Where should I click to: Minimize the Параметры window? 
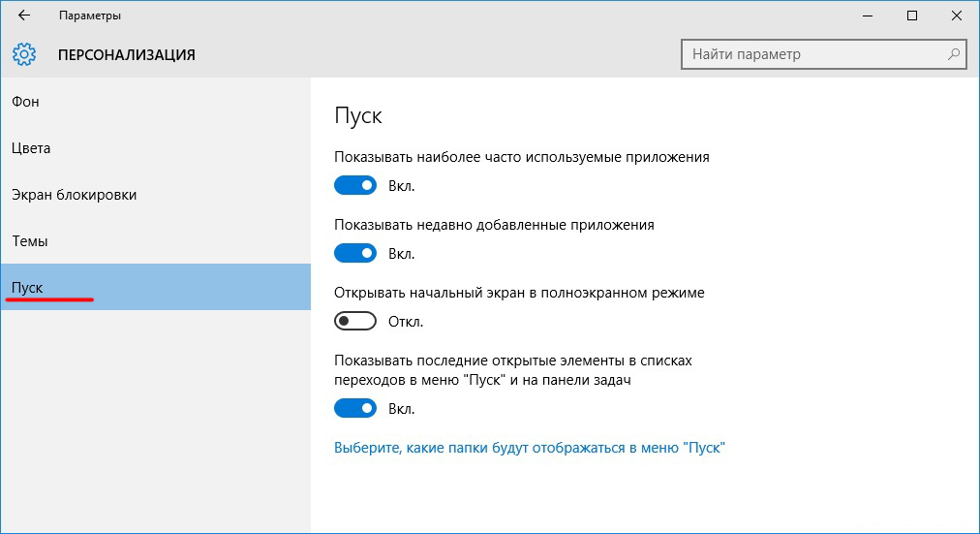click(x=868, y=16)
